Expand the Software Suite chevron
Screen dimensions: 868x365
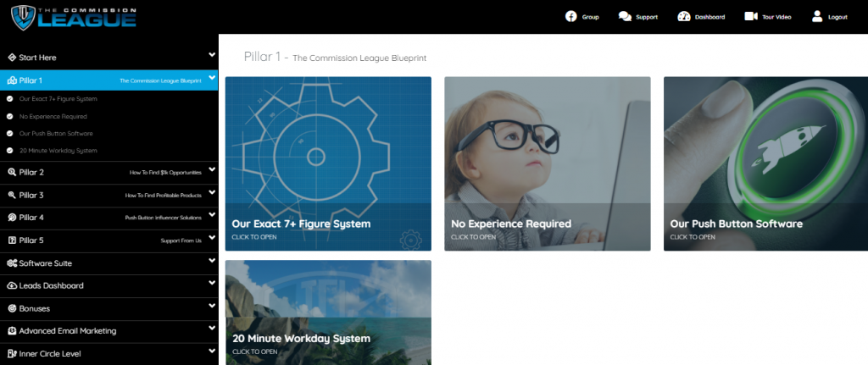point(212,261)
